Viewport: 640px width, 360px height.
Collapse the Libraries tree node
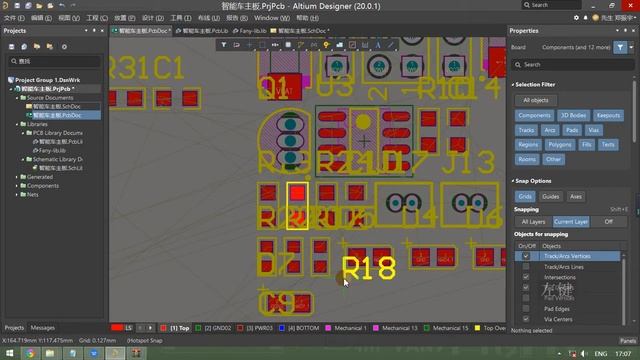17,124
